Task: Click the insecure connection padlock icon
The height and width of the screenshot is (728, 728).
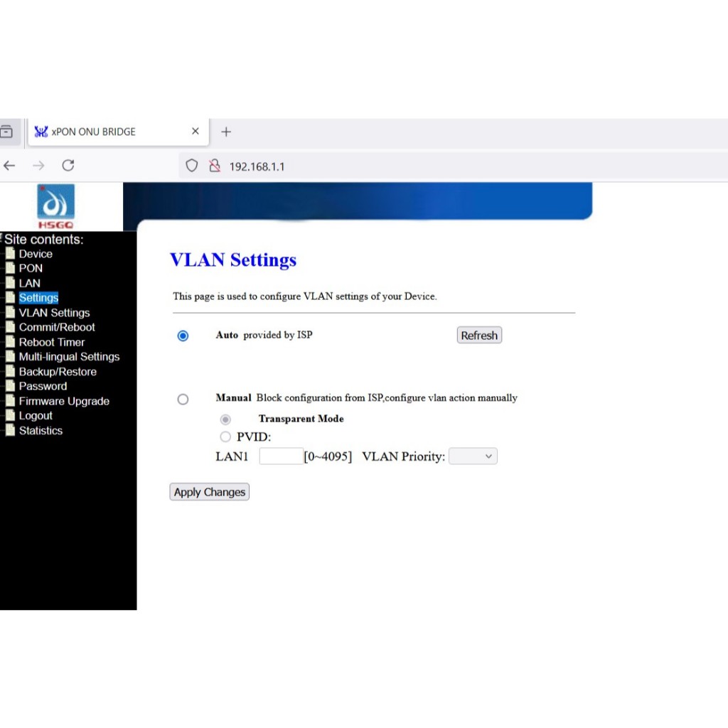Action: [x=214, y=166]
